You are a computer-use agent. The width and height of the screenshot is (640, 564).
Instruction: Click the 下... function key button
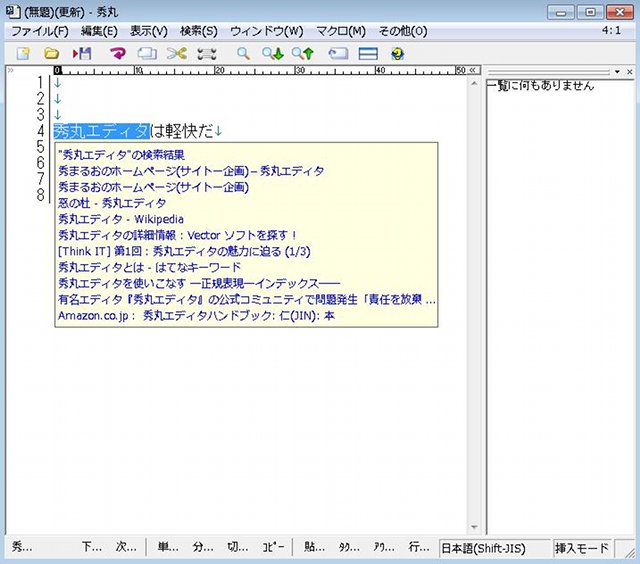92,547
